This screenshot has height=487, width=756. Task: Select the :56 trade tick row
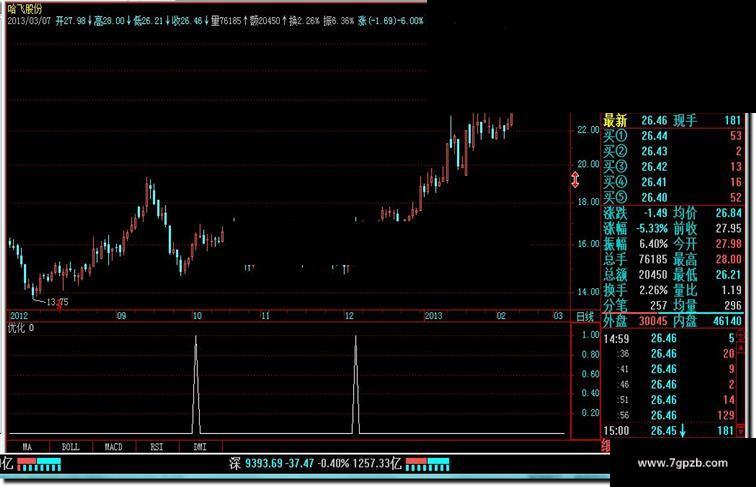(x=670, y=416)
